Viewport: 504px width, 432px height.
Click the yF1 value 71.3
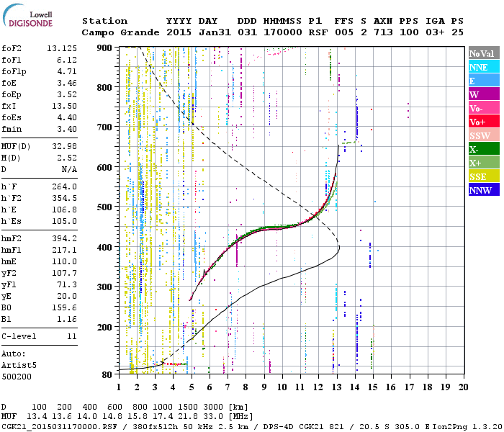click(67, 285)
